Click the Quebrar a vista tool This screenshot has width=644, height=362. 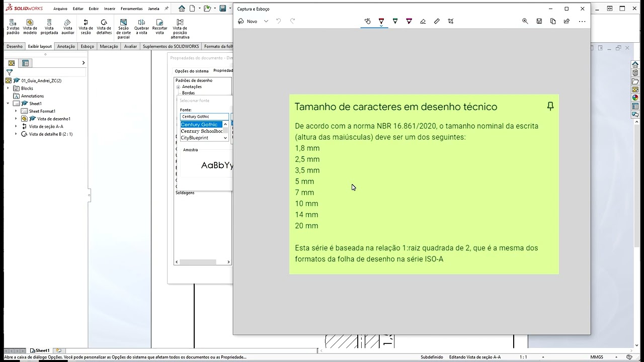tap(141, 27)
